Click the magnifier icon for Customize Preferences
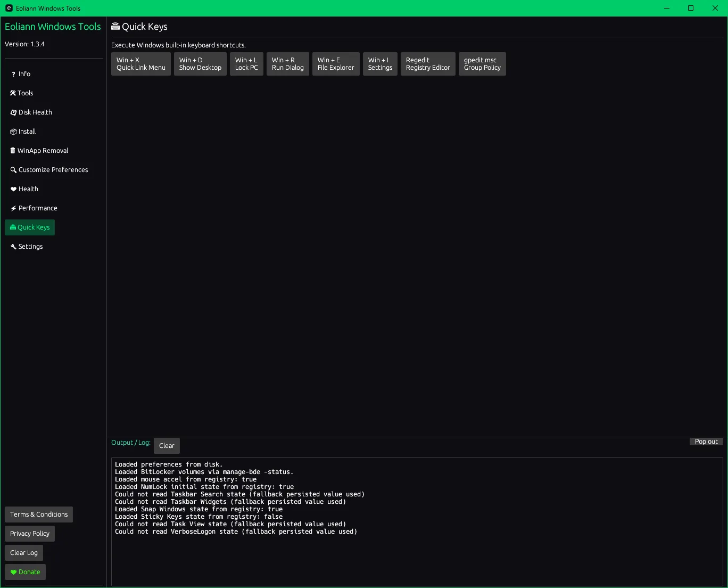 (13, 170)
